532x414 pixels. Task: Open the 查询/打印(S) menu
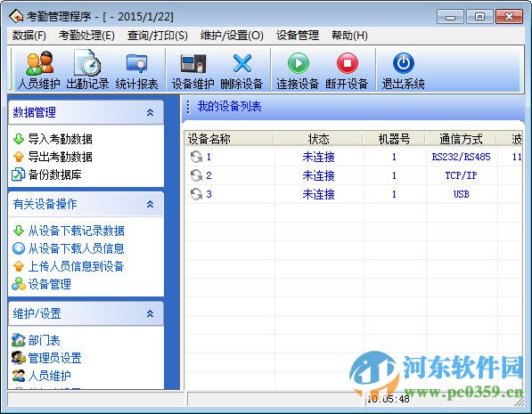click(x=158, y=36)
